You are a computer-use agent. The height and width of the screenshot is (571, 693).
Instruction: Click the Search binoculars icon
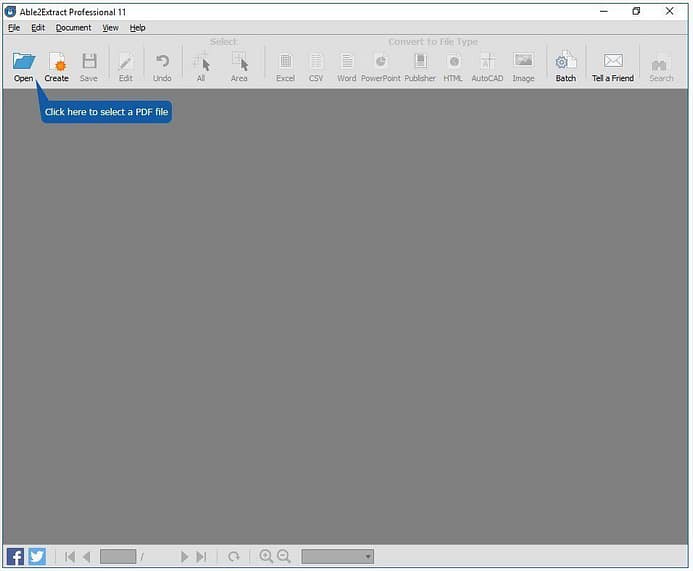point(659,64)
